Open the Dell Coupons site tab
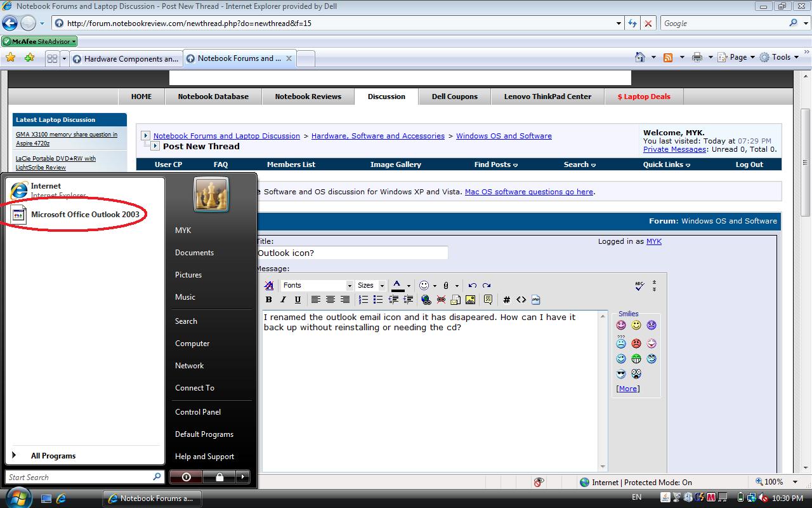The height and width of the screenshot is (508, 812). pyautogui.click(x=455, y=97)
